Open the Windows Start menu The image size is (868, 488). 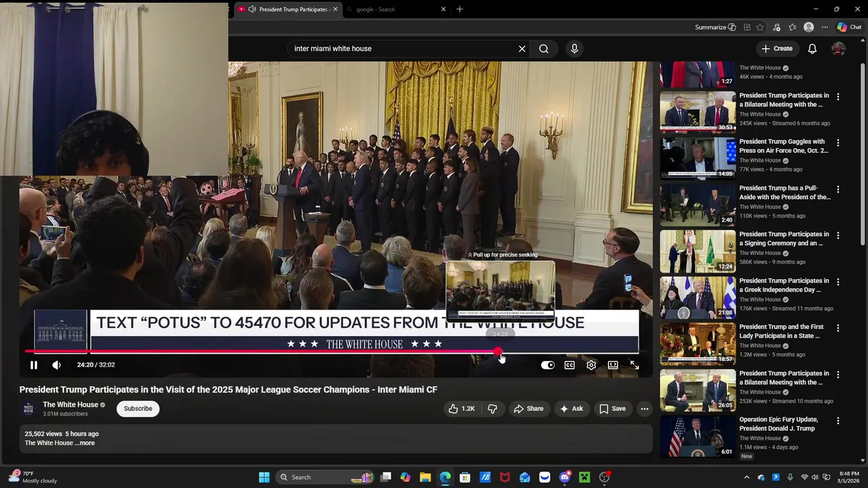click(x=264, y=477)
